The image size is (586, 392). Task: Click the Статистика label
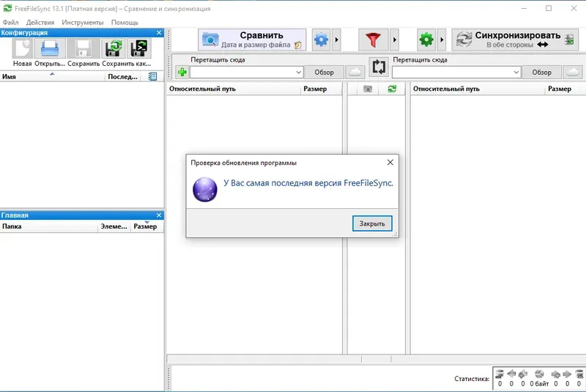[x=472, y=379]
